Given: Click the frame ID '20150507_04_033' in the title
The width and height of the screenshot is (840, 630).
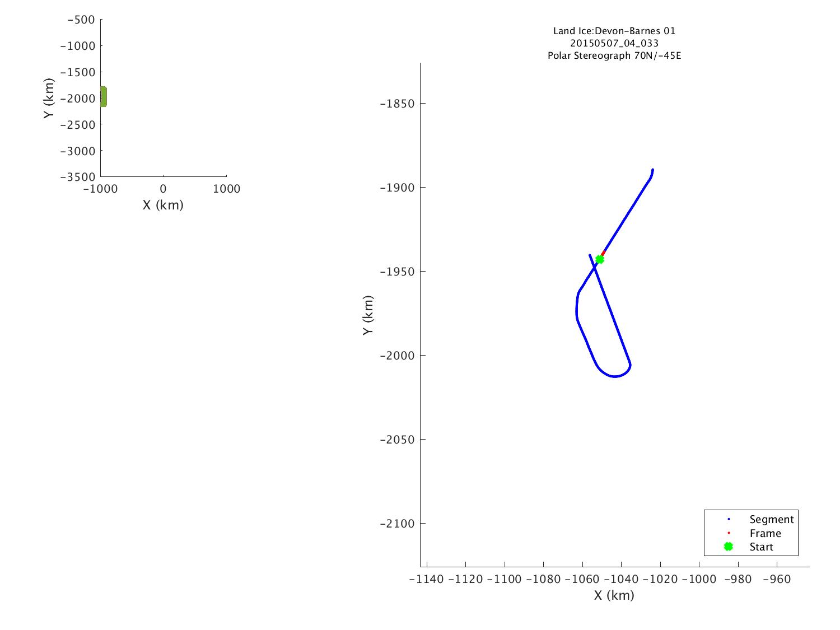Looking at the screenshot, I should (614, 43).
